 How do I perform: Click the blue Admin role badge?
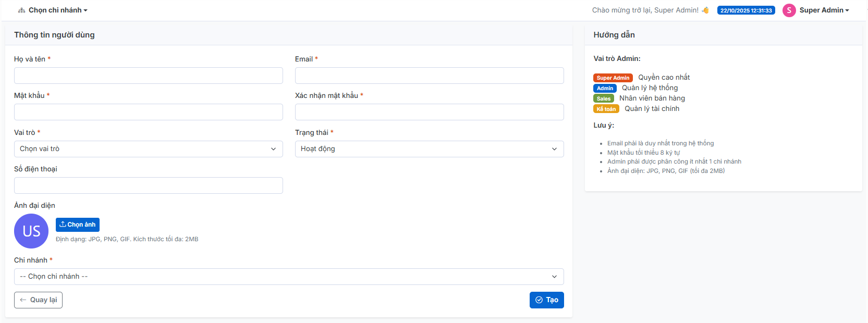click(x=605, y=88)
